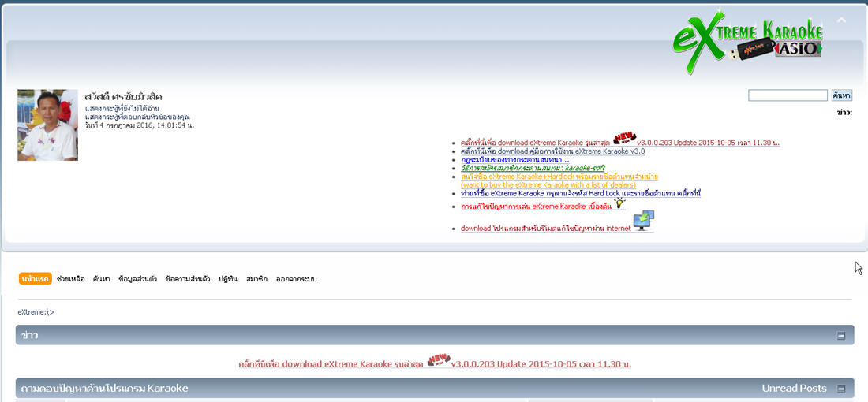Image resolution: width=868 pixels, height=402 pixels.
Task: Go to หน้าแรก home tab
Action: pyautogui.click(x=35, y=279)
